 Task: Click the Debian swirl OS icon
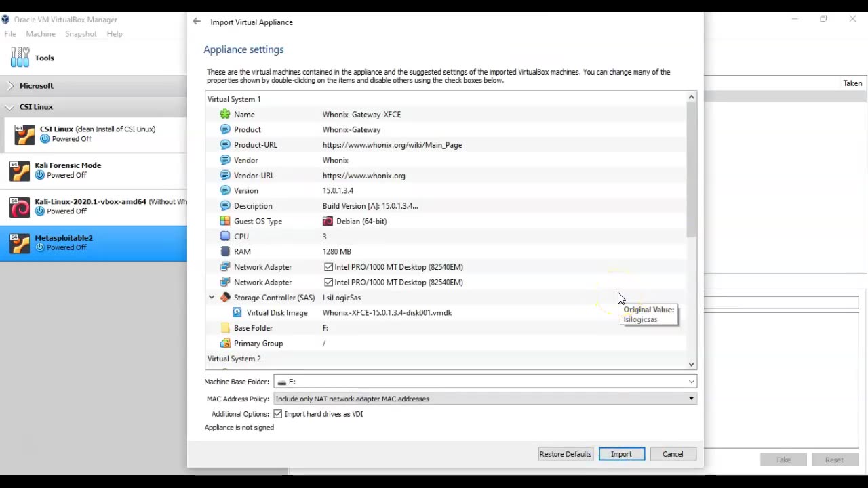[x=328, y=221]
